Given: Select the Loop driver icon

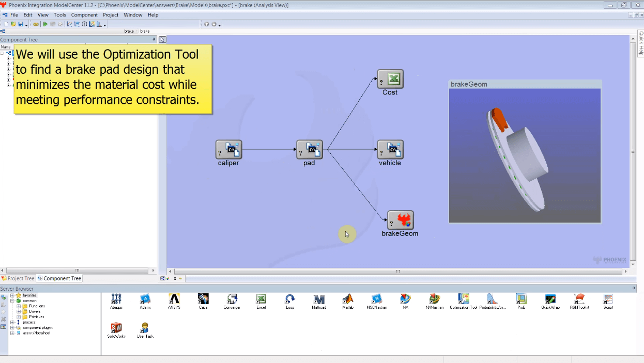Looking at the screenshot, I should (x=290, y=299).
